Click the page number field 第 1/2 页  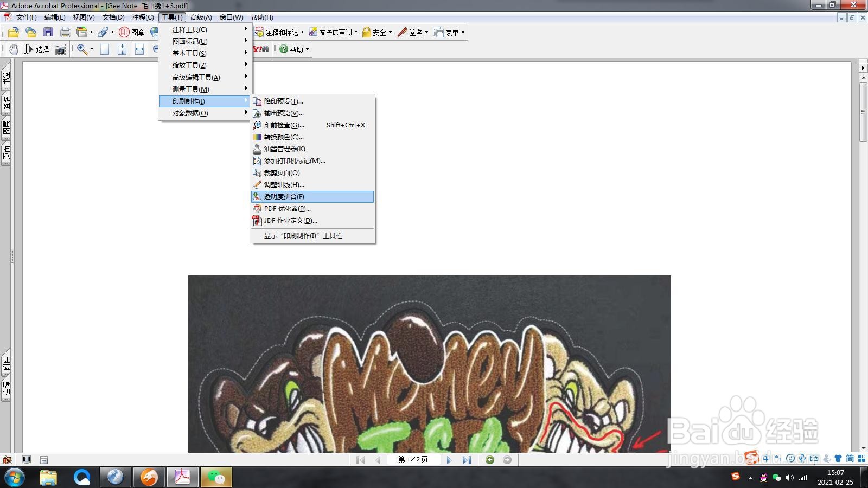point(413,460)
